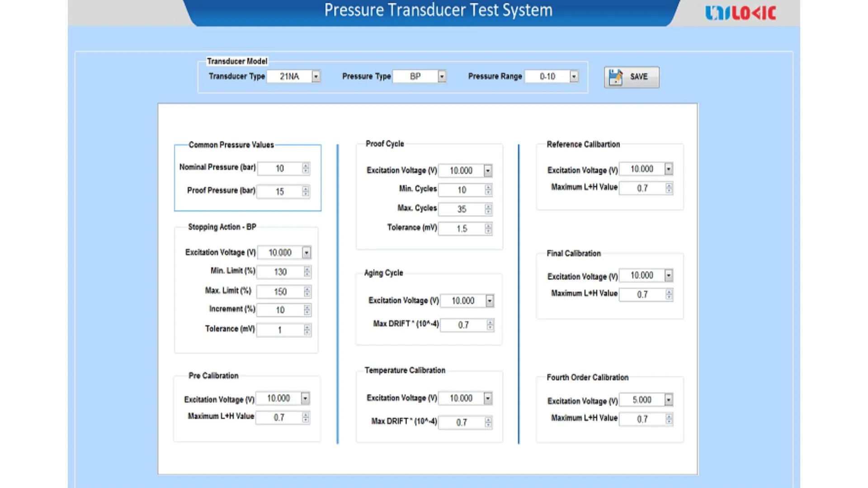Click Reference Calibration Maximum L+H Value field

click(642, 188)
